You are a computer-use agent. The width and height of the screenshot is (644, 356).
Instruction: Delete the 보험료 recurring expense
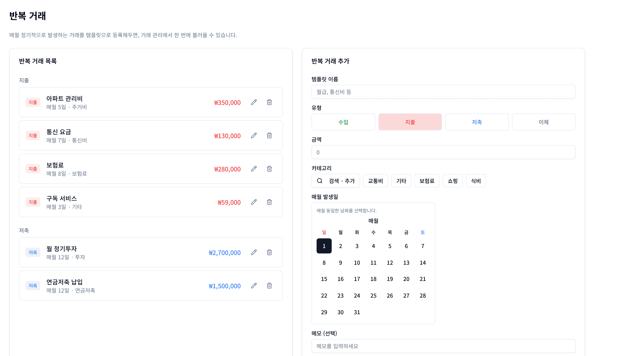[270, 169]
